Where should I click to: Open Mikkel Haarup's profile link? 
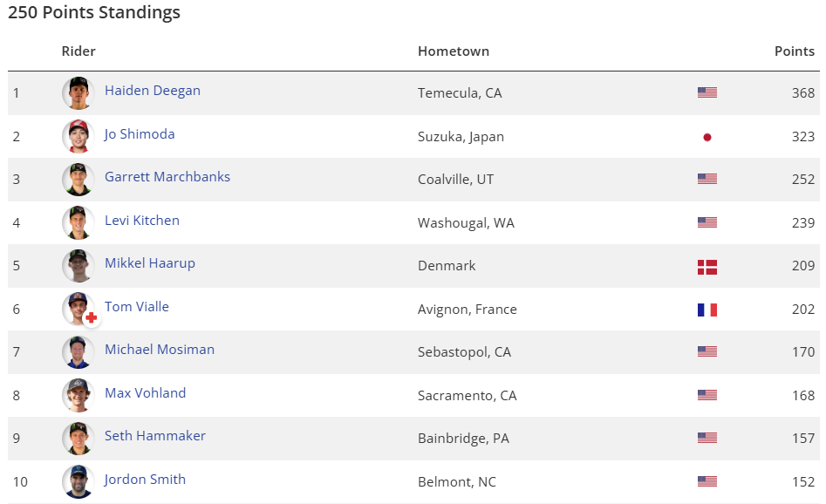(150, 263)
